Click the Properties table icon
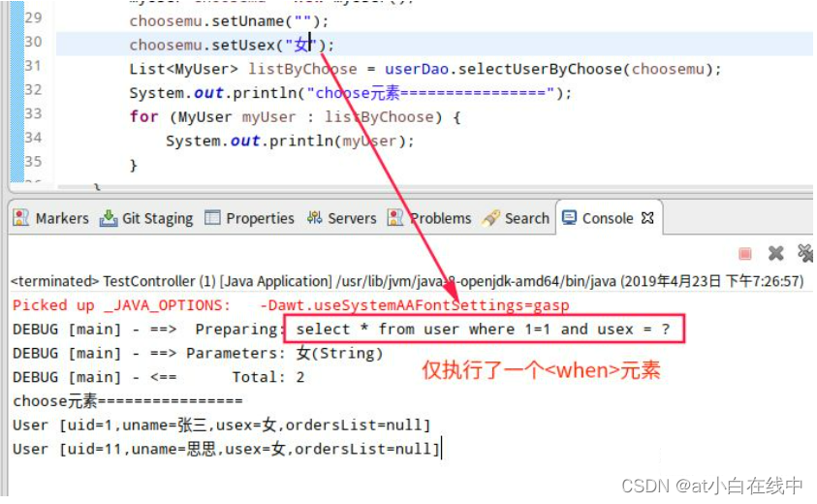 pos(212,217)
